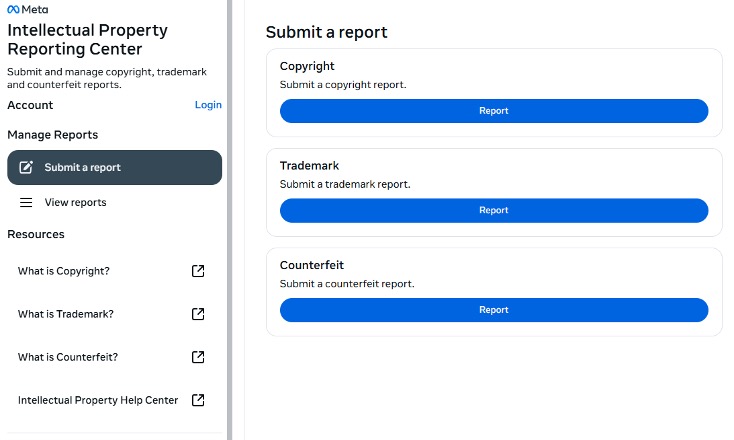Viewport: 734px width, 440px height.
Task: Click the Intellectual Property Reporting Center heading
Action: coord(87,40)
